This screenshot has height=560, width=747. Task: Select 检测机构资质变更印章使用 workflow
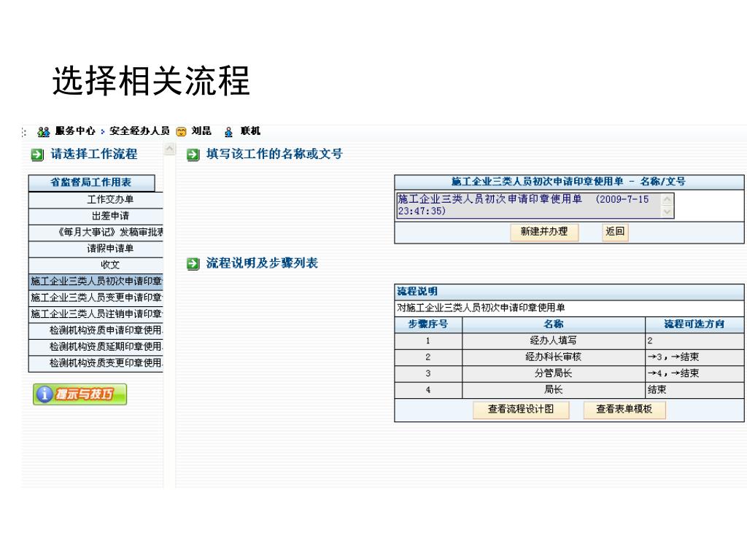(96, 363)
